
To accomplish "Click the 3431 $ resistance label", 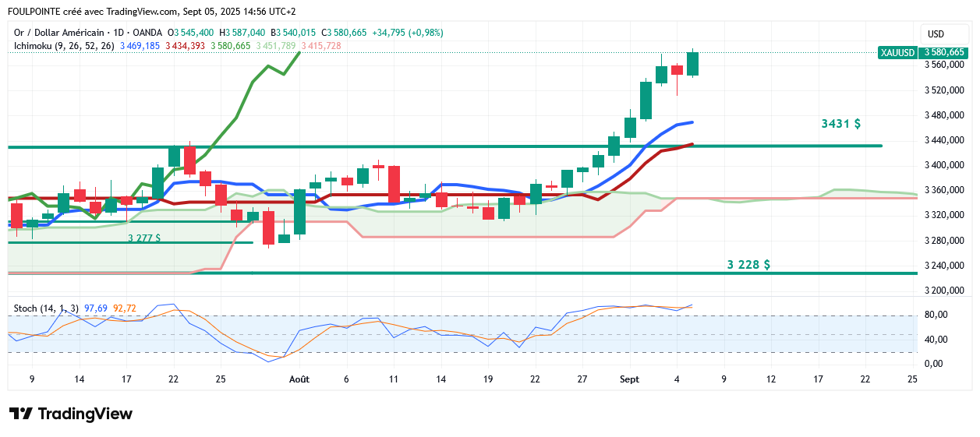I will [x=840, y=124].
